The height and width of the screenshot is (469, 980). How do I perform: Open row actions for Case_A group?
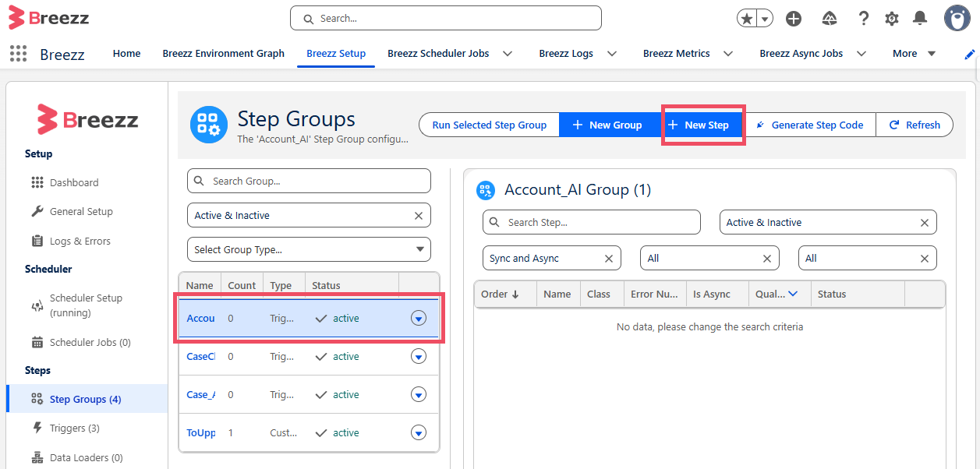click(419, 394)
